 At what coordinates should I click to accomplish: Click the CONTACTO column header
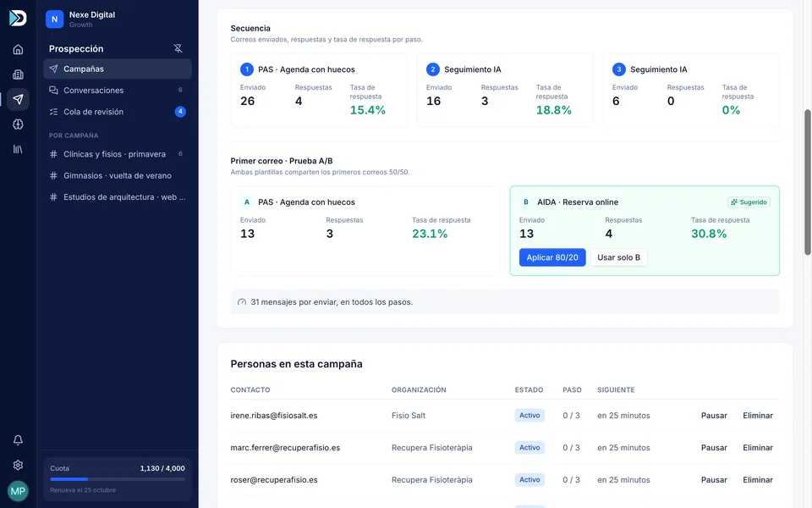250,389
